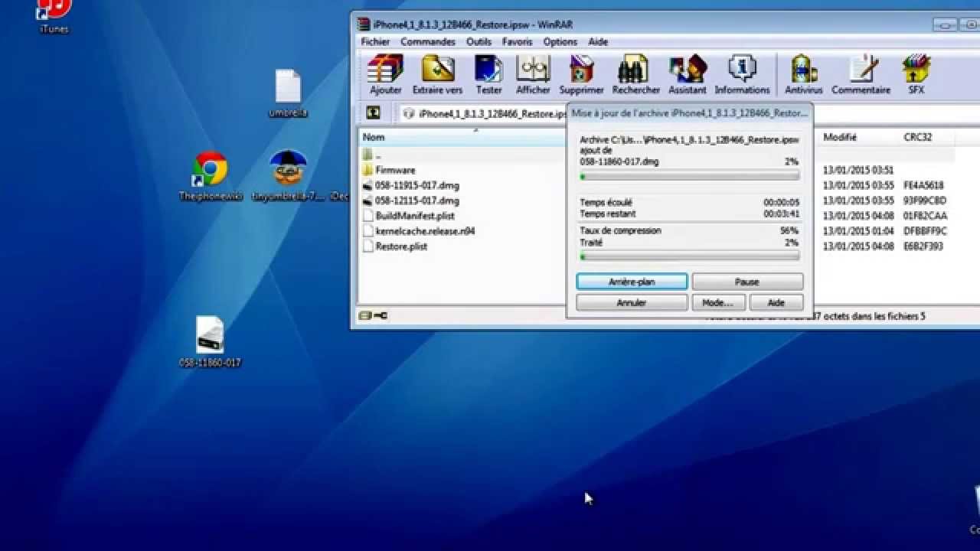
Task: Sort by the Modifié column header
Action: [x=840, y=137]
